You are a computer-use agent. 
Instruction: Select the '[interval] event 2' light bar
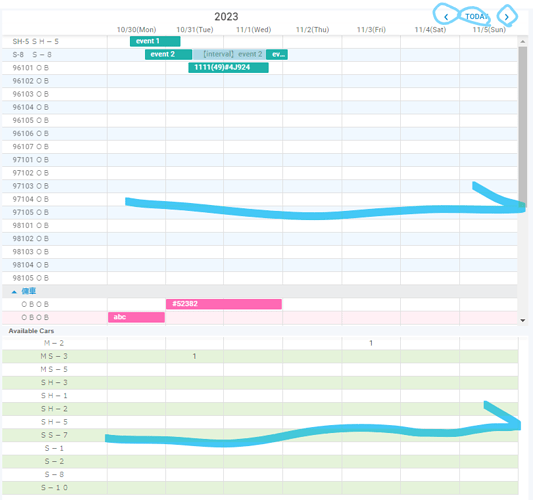pyautogui.click(x=229, y=54)
